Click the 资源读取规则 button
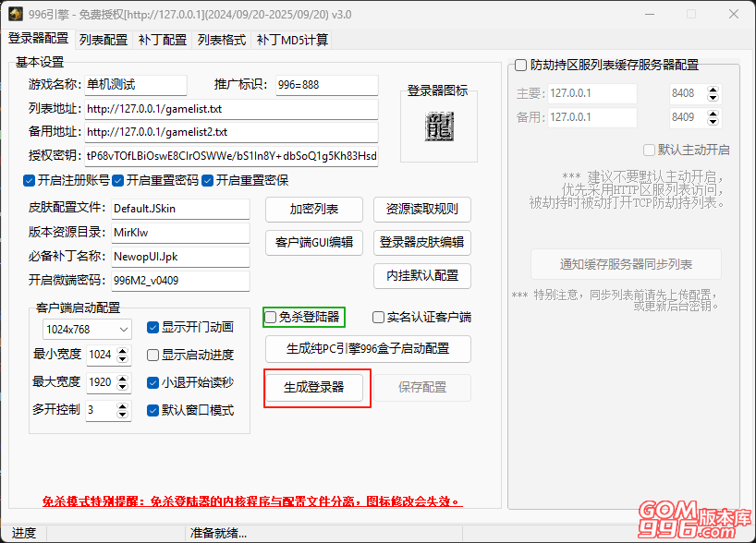 pos(422,210)
